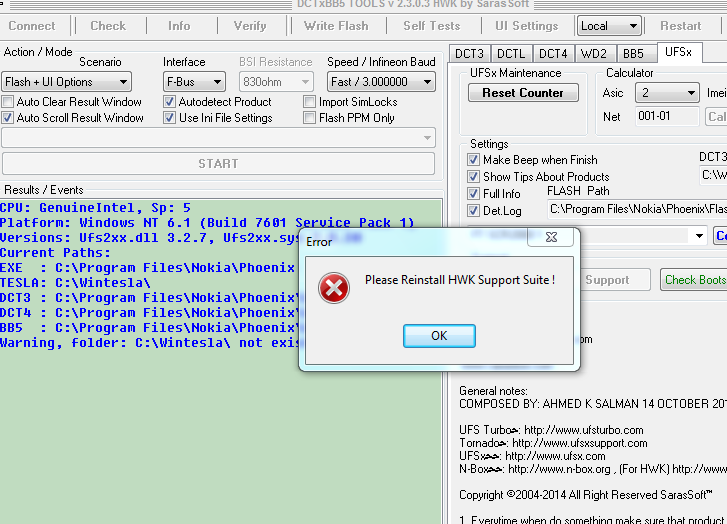Image resolution: width=727 pixels, height=524 pixels.
Task: Toggle Auto Scroll Result Window checkbox
Action: click(x=7, y=118)
